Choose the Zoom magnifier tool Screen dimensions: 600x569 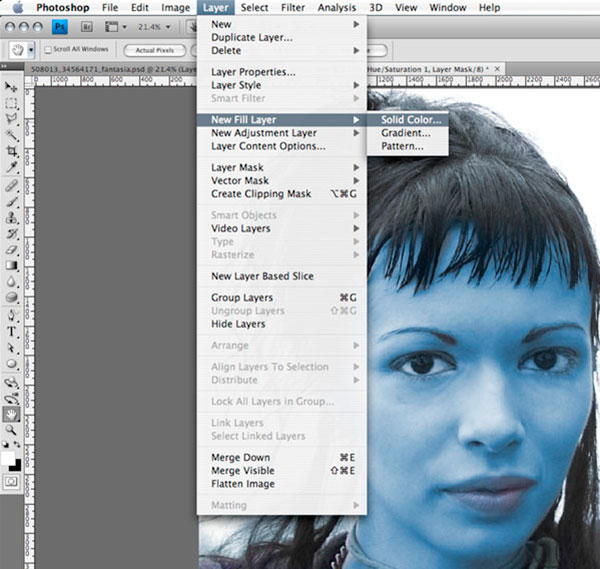[x=12, y=429]
